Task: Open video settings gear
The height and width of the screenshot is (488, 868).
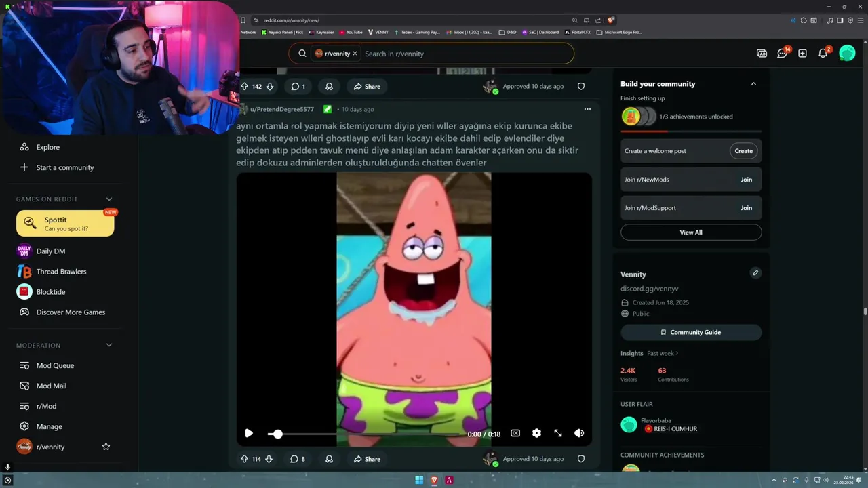Action: coord(536,434)
